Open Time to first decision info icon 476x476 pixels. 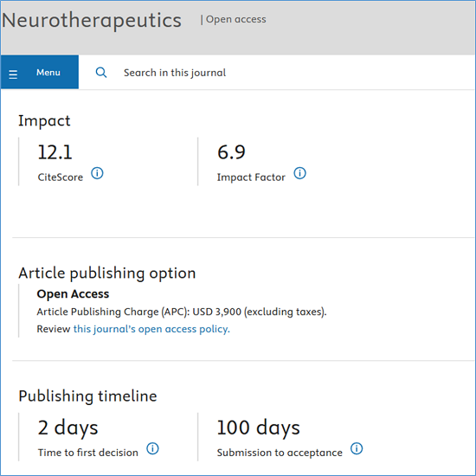coord(152,448)
